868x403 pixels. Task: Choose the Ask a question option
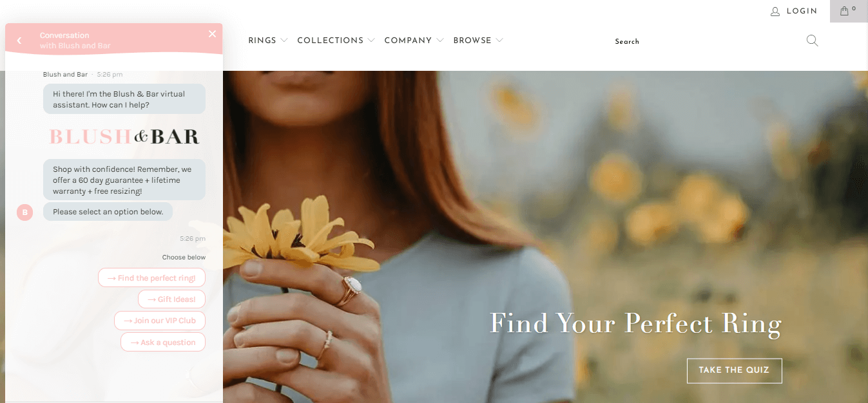pyautogui.click(x=163, y=342)
